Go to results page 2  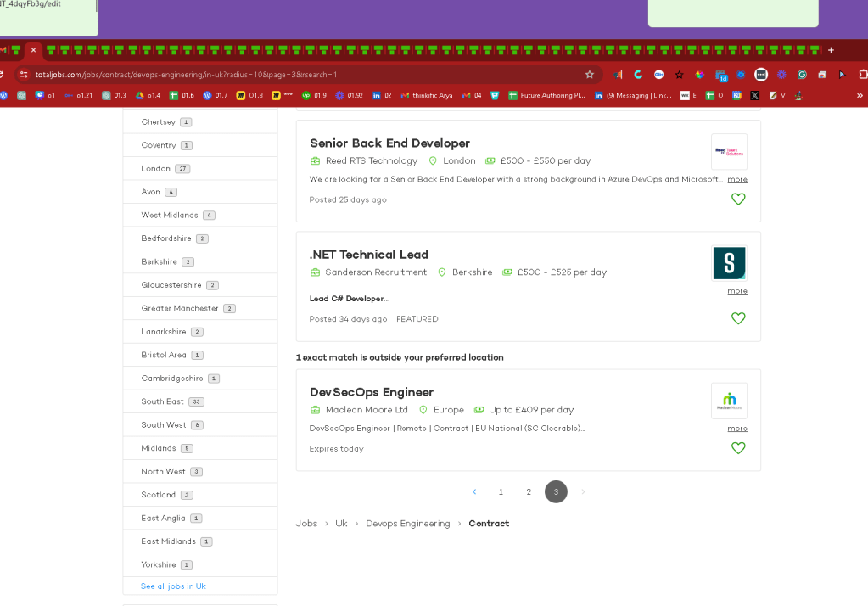pyautogui.click(x=529, y=492)
